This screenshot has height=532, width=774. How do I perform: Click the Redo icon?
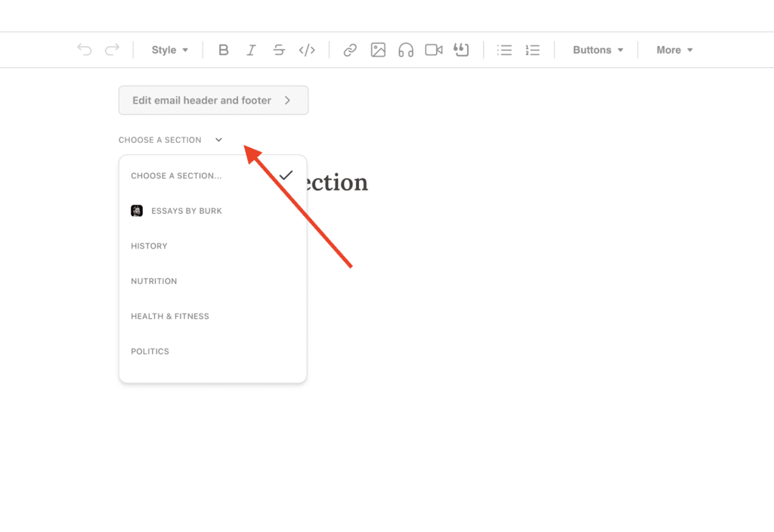click(x=112, y=49)
